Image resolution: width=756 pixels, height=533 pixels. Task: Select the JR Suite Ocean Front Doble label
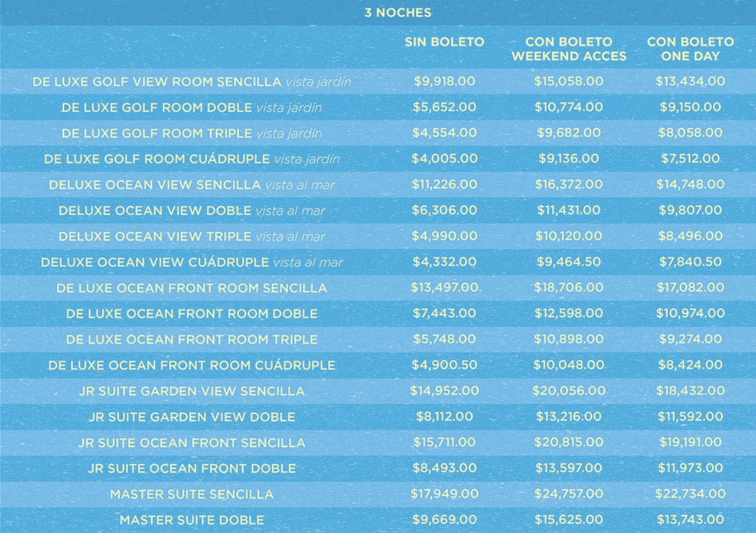coord(192,468)
